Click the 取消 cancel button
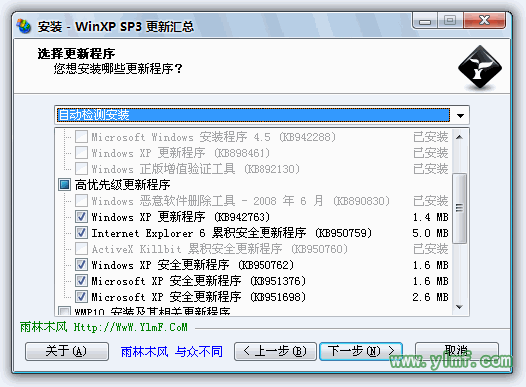Image resolution: width=526 pixels, height=387 pixels. [457, 351]
